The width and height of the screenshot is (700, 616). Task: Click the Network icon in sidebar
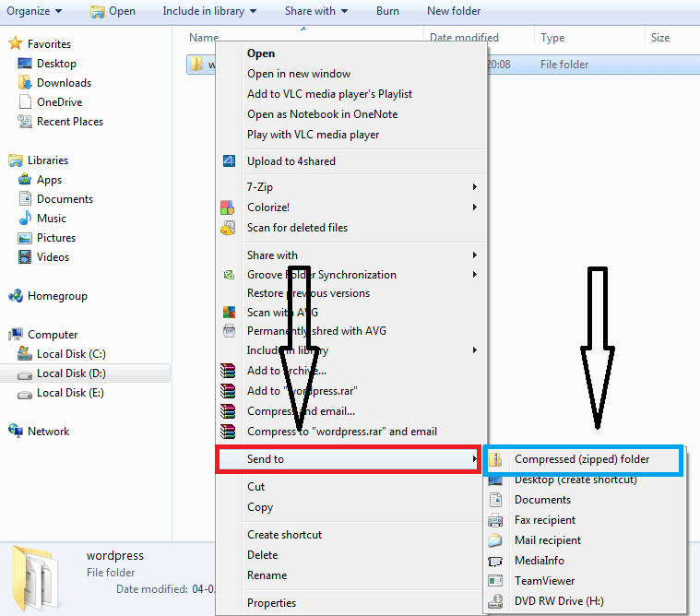coord(16,431)
